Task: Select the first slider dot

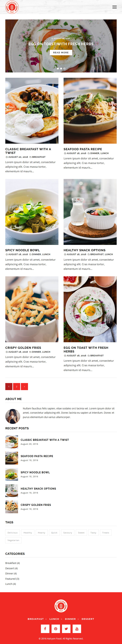Action: coord(58,69)
